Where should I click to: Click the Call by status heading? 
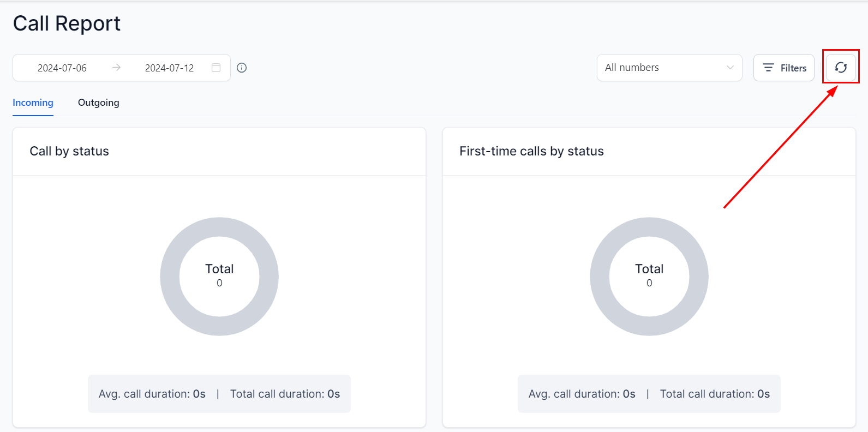[x=69, y=151]
